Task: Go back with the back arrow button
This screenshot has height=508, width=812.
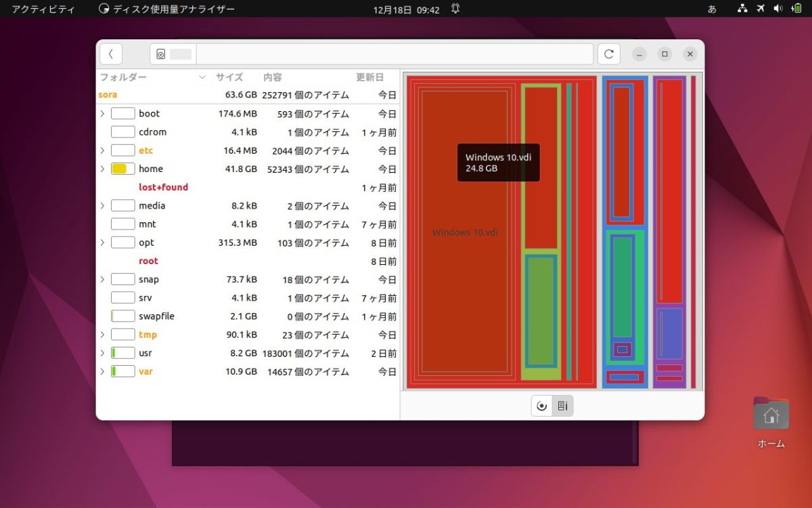Action: click(110, 54)
